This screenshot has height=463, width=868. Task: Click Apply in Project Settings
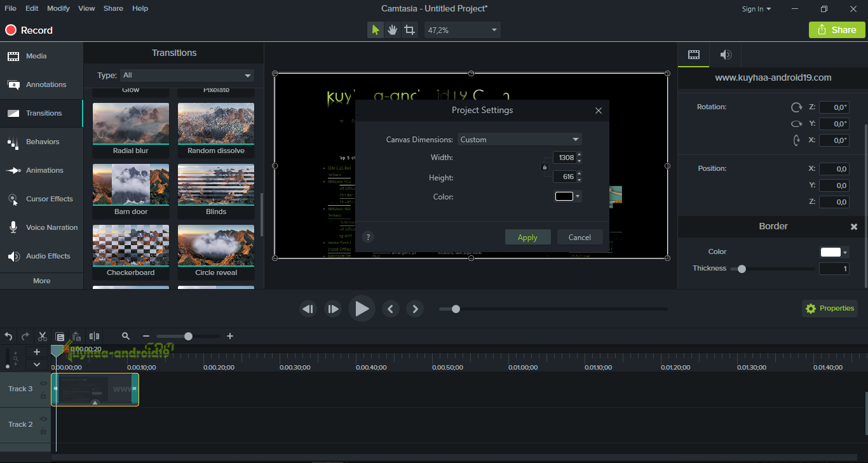(x=527, y=237)
